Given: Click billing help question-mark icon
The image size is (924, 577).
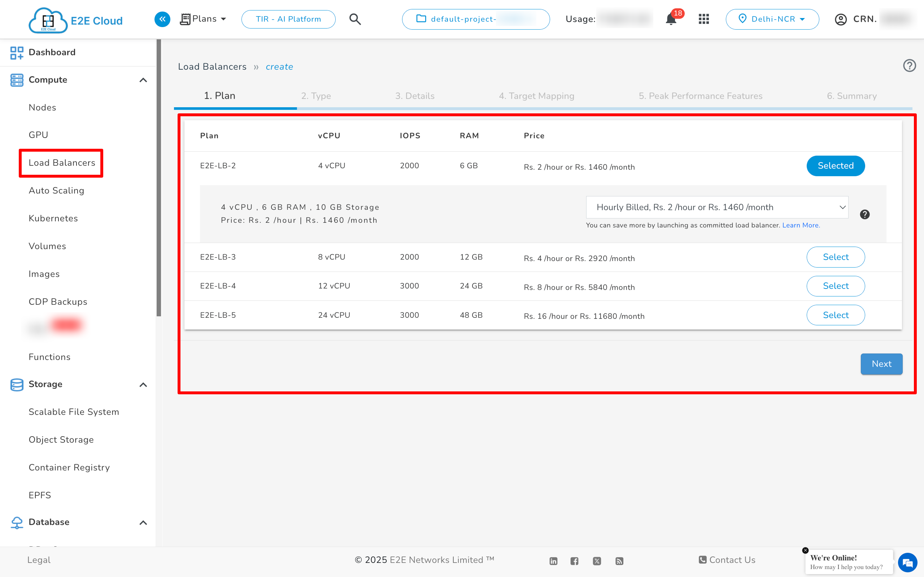Looking at the screenshot, I should click(864, 214).
